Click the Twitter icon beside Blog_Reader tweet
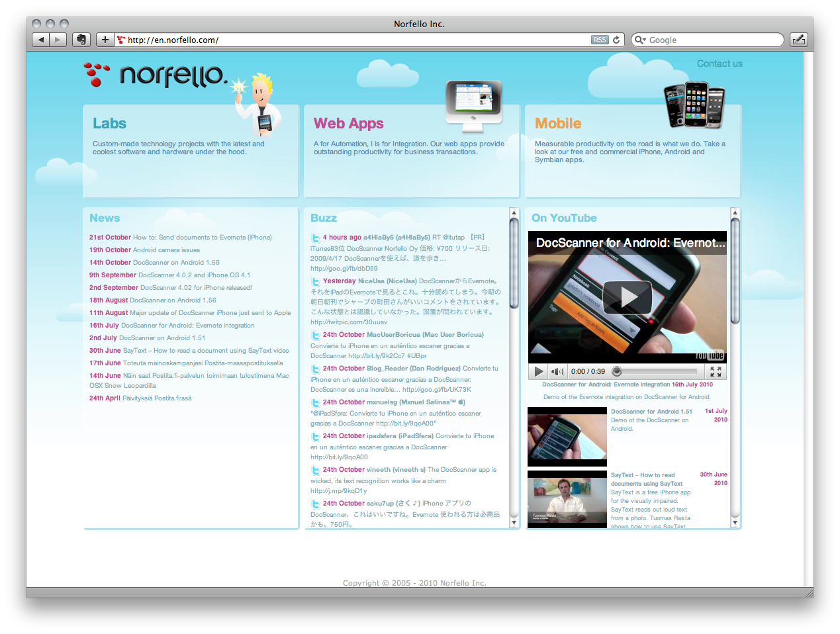 [x=316, y=369]
